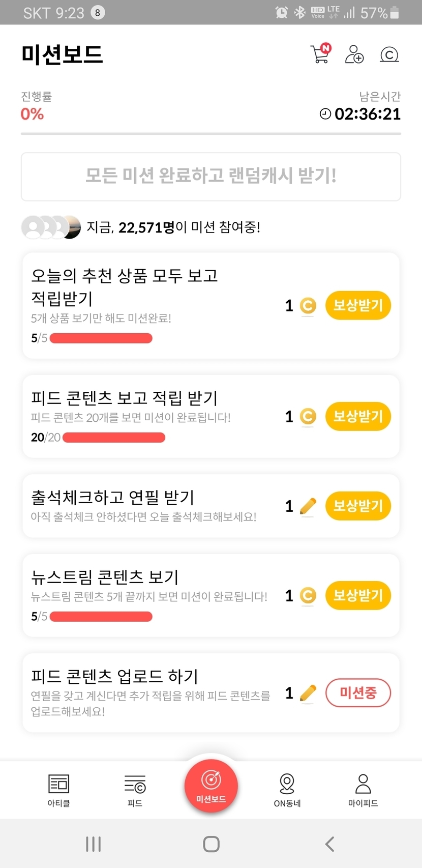Viewport: 422px width, 868px height.
Task: Switch to the 아티클 tab
Action: click(58, 790)
